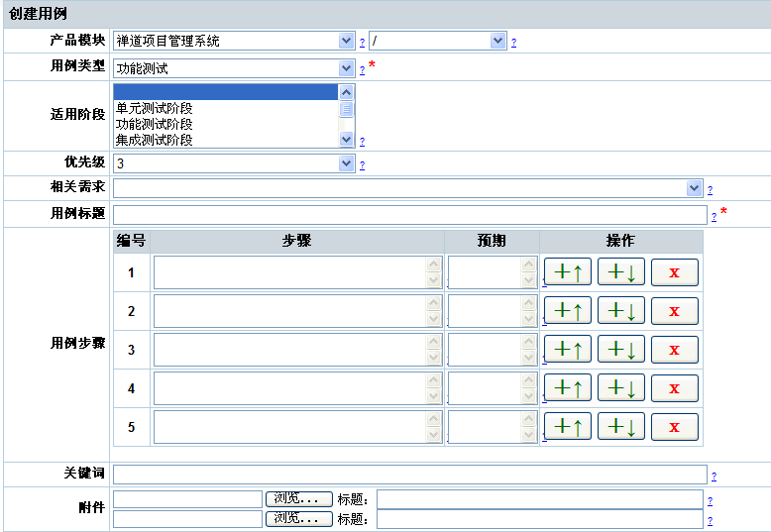This screenshot has height=532, width=771.
Task: Focus the 用例标题 input field
Action: pos(410,215)
